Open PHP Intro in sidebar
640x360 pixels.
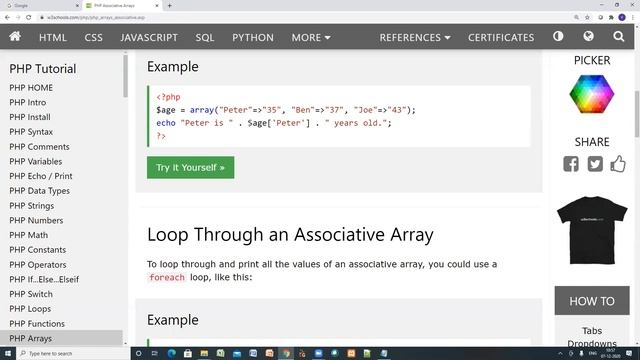click(x=28, y=102)
